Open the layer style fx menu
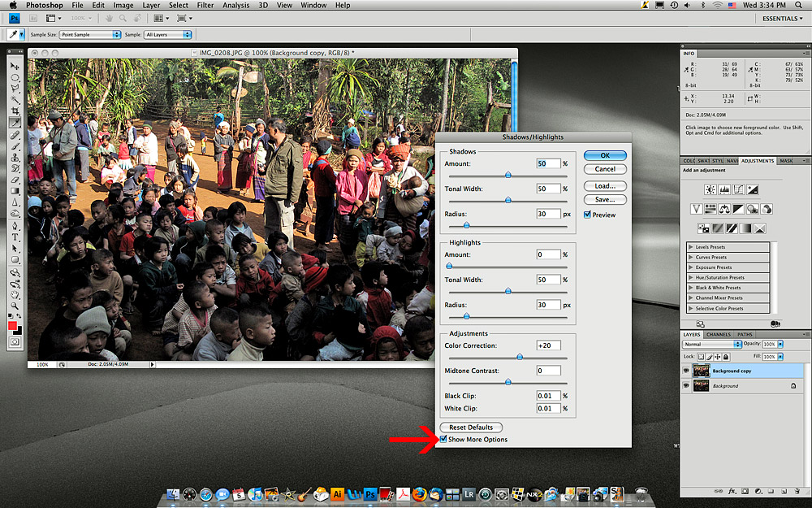This screenshot has height=508, width=812. [732, 491]
